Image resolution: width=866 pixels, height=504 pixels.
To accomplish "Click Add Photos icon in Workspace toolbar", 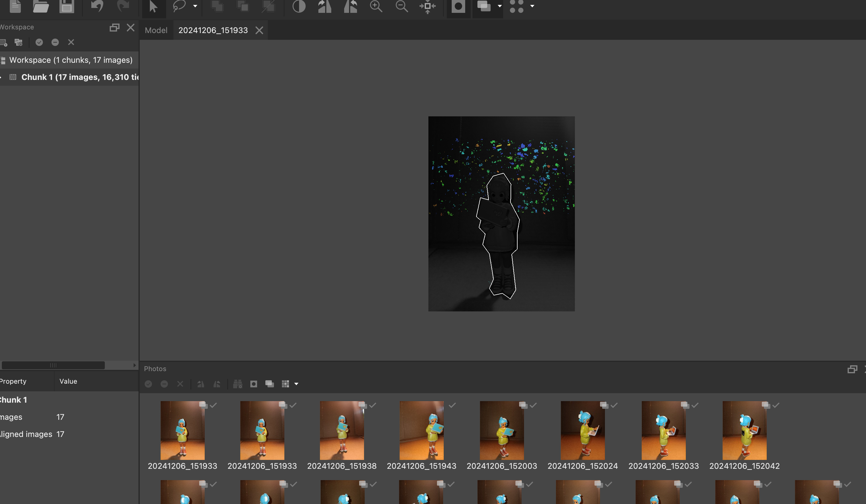I will (19, 42).
